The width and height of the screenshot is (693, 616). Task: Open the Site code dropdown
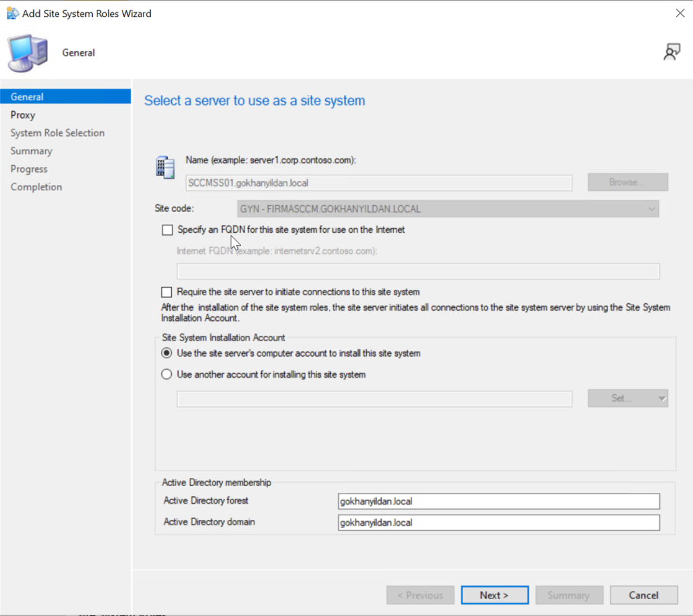pos(448,208)
